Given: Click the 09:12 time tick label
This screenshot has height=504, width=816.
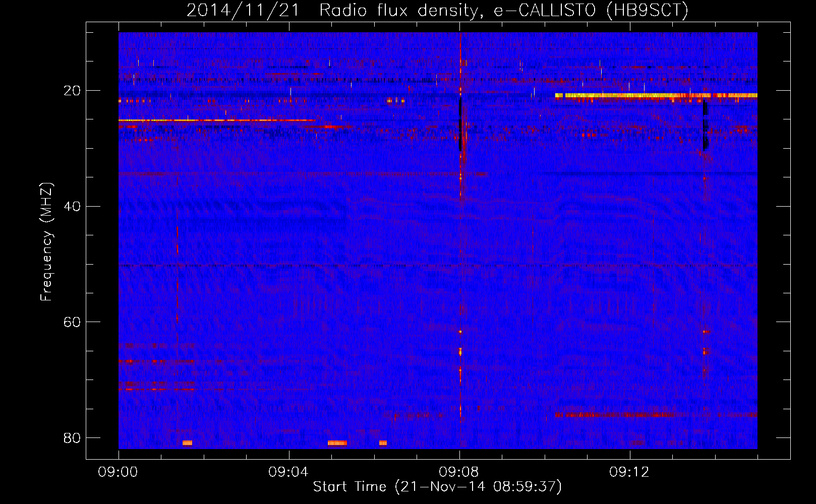Looking at the screenshot, I should click(629, 472).
